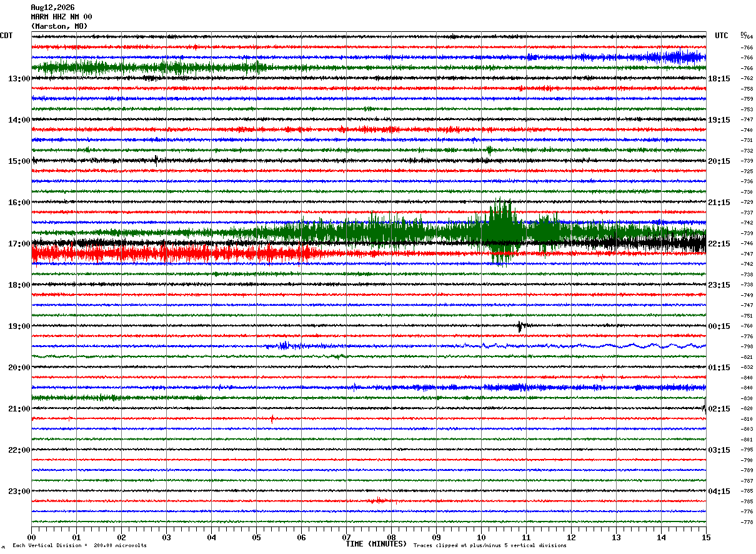Click the 21:00 CDT time label

point(19,409)
